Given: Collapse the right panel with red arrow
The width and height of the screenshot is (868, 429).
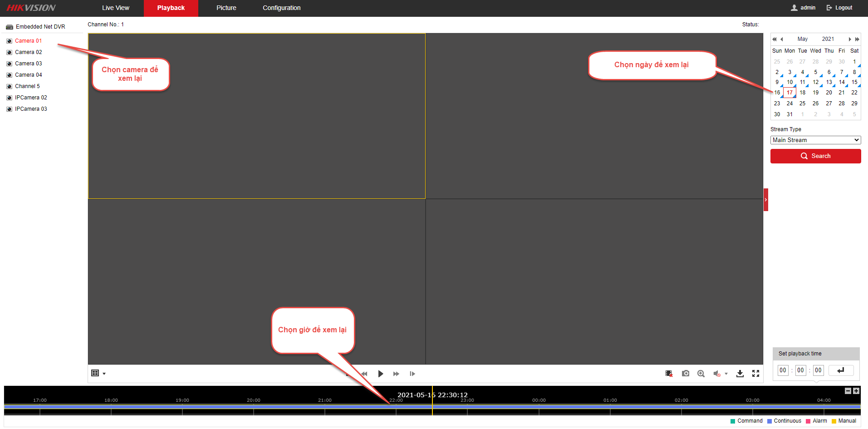Looking at the screenshot, I should tap(765, 200).
